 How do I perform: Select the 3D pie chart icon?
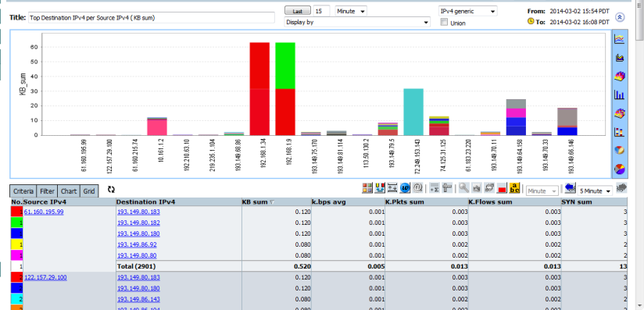coord(619,150)
